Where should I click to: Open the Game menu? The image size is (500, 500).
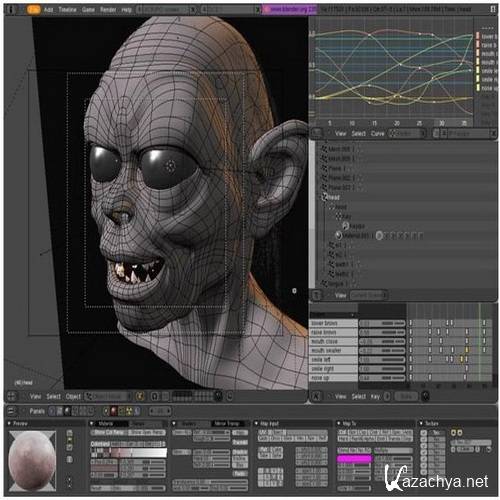coord(88,10)
